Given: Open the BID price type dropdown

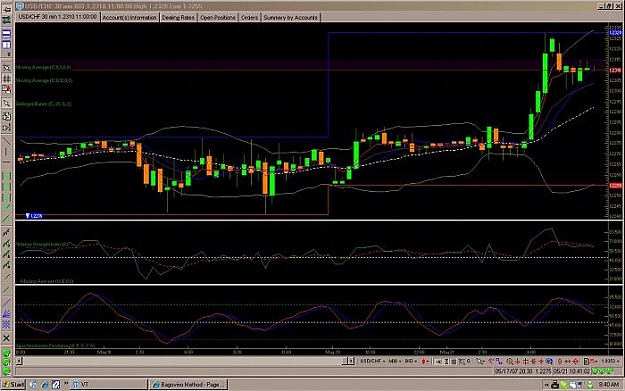Looking at the screenshot, I should 411,361.
